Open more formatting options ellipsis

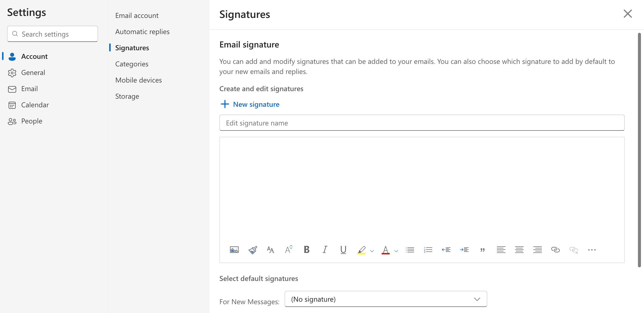click(592, 250)
